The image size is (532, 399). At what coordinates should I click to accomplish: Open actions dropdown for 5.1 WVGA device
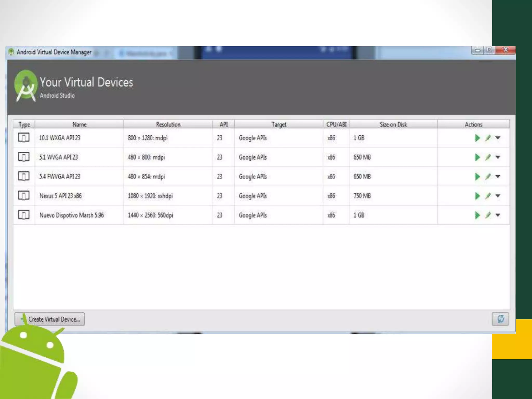[498, 157]
